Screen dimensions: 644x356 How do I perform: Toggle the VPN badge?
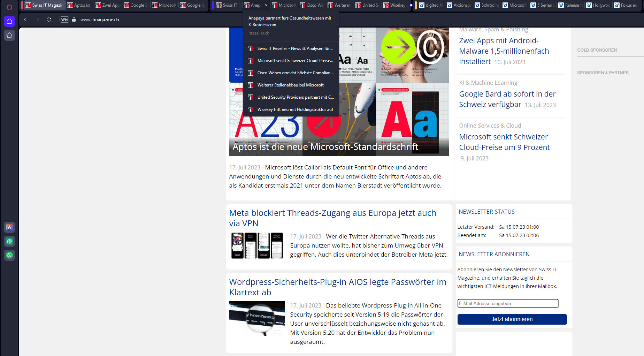point(64,20)
